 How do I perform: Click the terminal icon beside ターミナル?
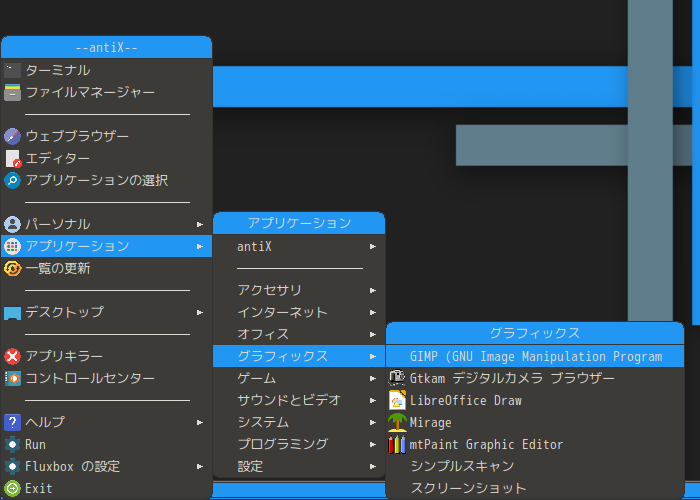[x=12, y=70]
